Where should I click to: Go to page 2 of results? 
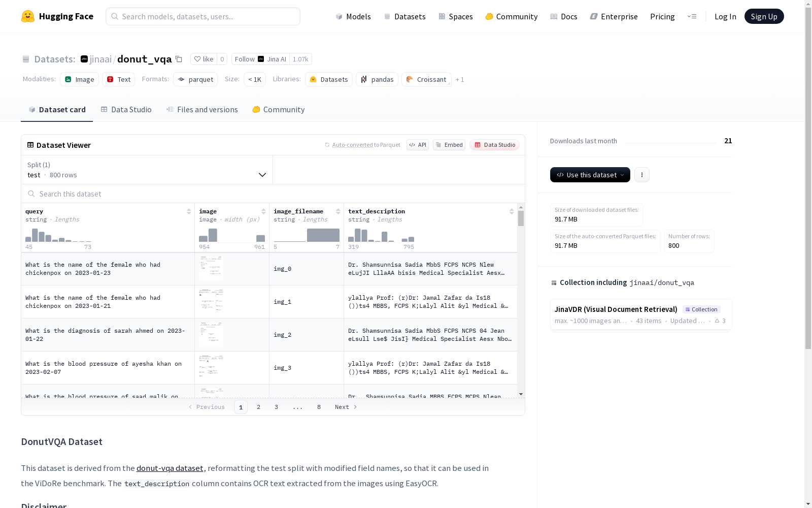tap(259, 407)
